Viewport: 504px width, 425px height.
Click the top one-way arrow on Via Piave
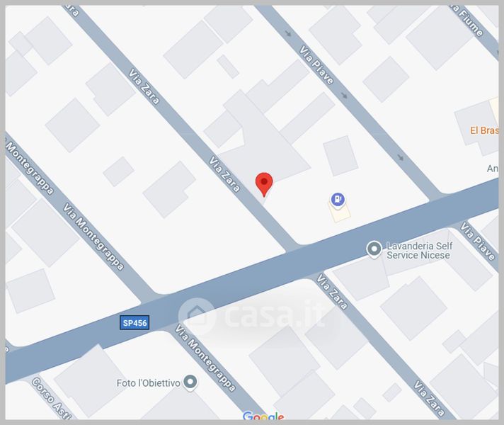click(288, 33)
